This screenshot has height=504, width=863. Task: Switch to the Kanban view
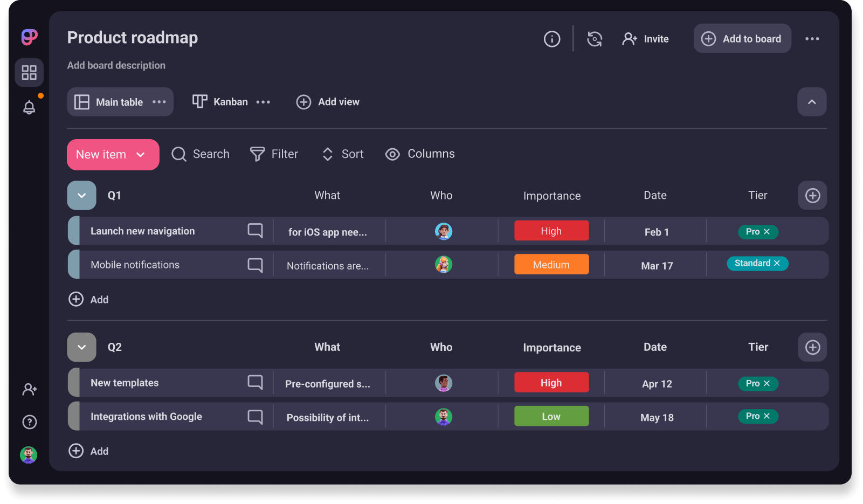pos(231,101)
